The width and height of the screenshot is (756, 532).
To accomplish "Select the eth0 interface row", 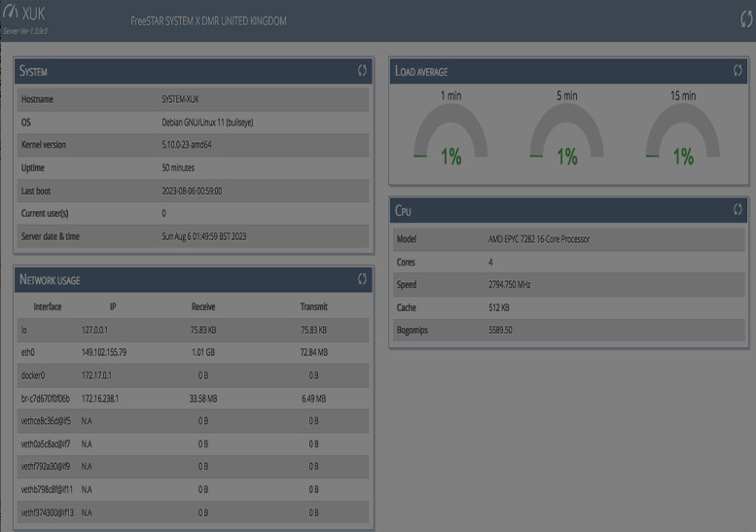I will point(194,352).
